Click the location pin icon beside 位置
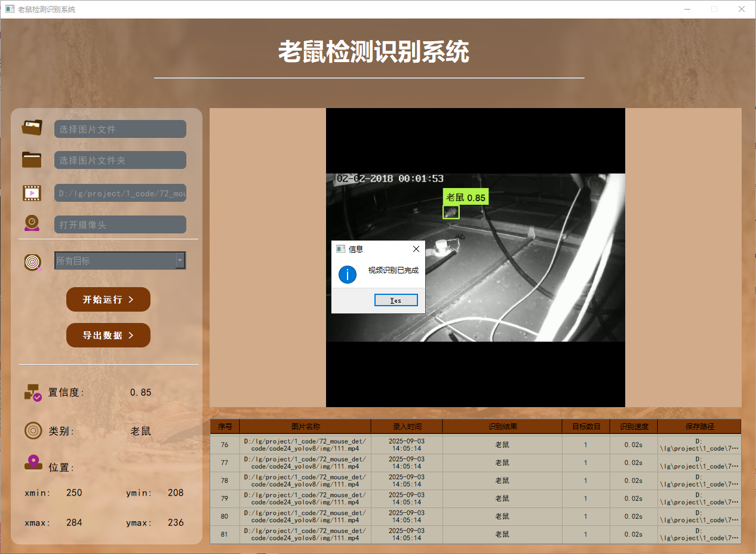 pyautogui.click(x=33, y=463)
